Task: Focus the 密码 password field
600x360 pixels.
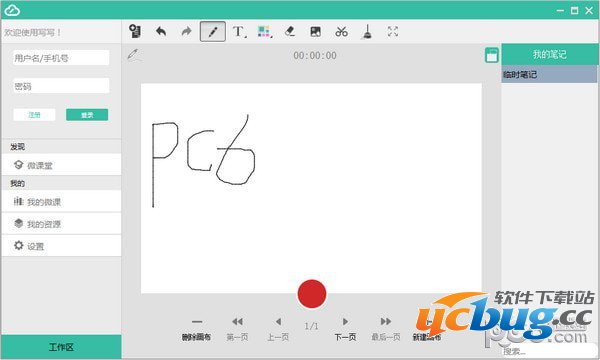Action: [x=61, y=86]
